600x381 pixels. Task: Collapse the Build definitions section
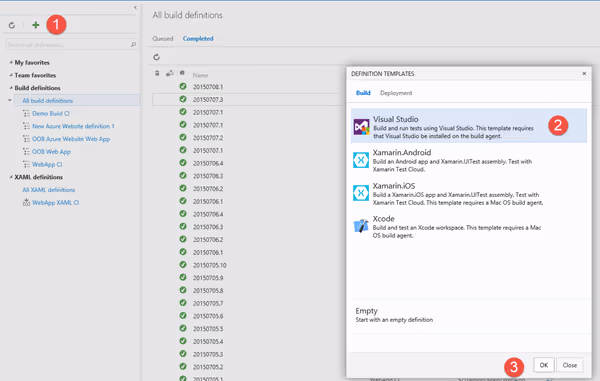pos(11,88)
